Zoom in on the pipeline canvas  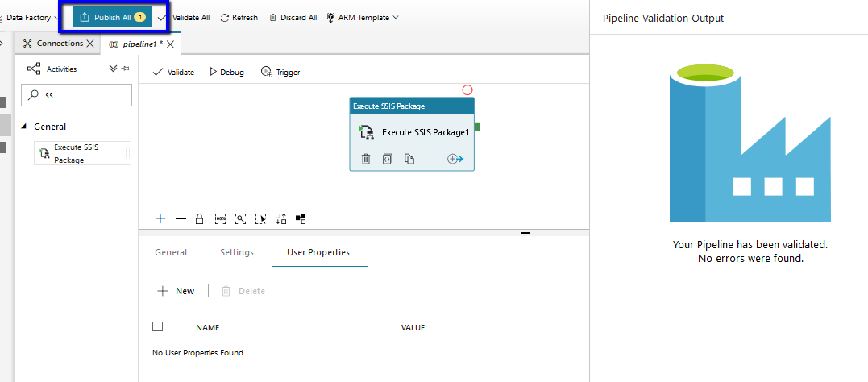(x=160, y=218)
